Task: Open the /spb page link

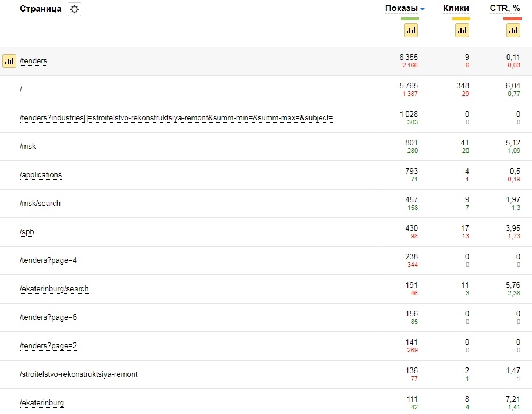Action: click(x=27, y=231)
